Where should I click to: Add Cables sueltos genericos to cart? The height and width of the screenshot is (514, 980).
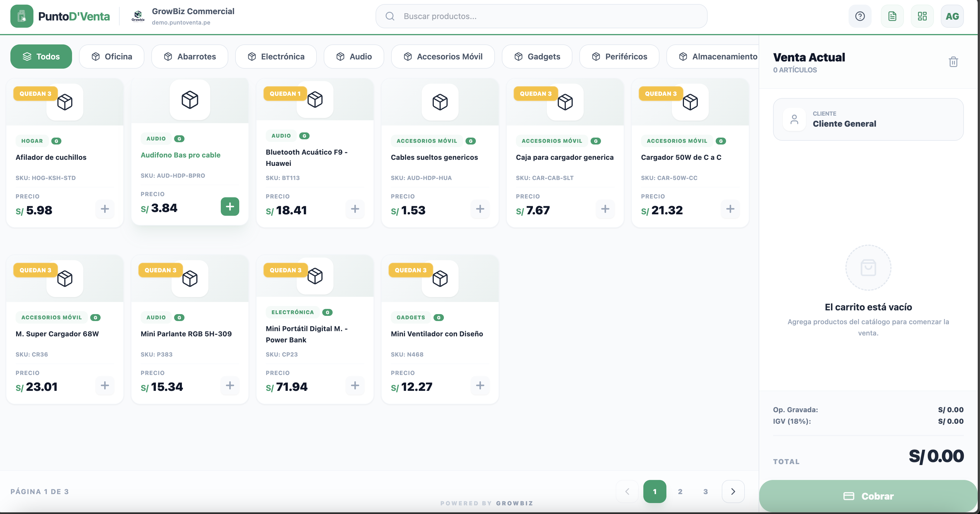pyautogui.click(x=480, y=209)
